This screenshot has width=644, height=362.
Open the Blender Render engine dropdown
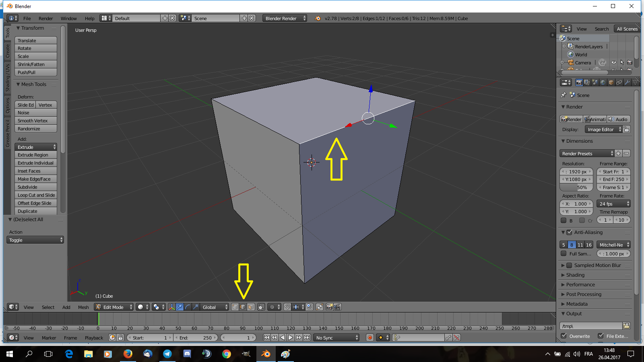284,18
